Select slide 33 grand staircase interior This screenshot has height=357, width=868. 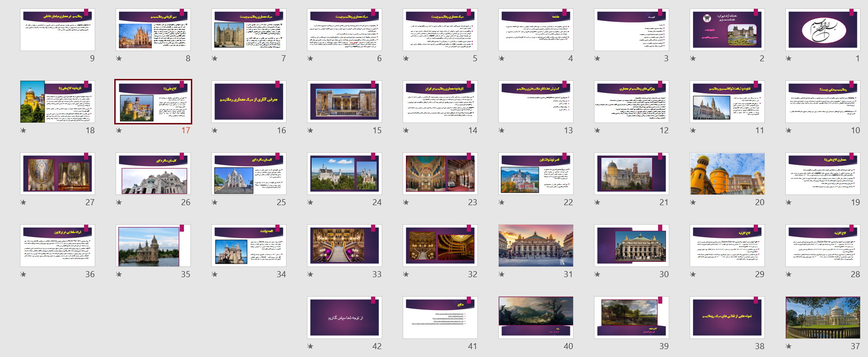click(344, 246)
